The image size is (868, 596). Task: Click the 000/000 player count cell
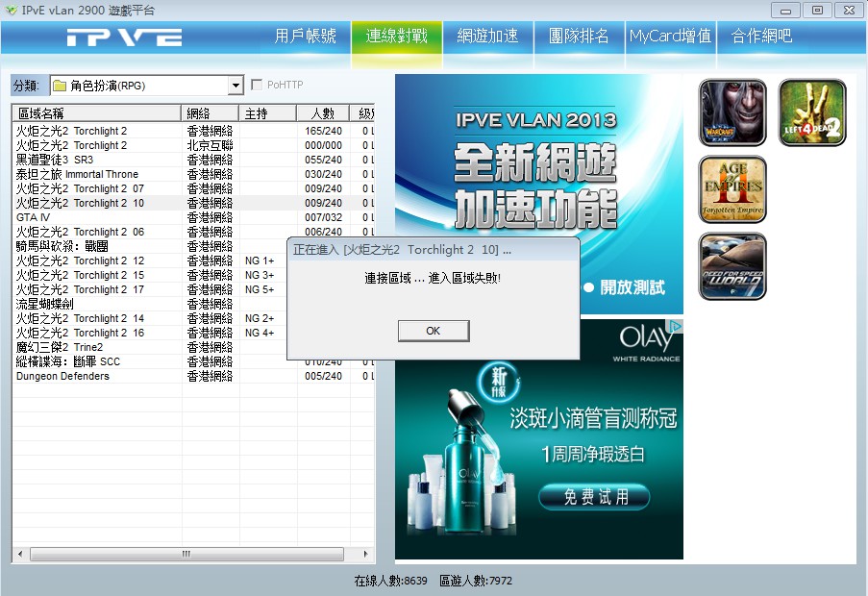323,145
